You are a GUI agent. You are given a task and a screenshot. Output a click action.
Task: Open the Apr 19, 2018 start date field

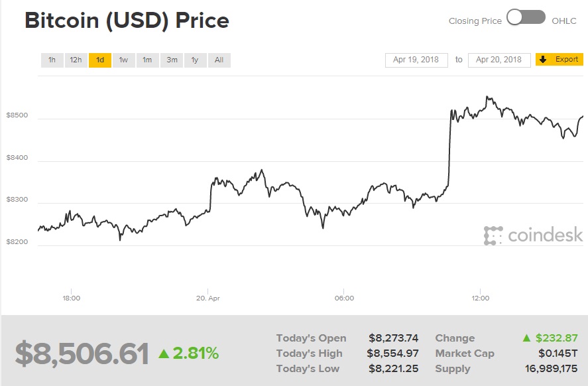(x=415, y=59)
